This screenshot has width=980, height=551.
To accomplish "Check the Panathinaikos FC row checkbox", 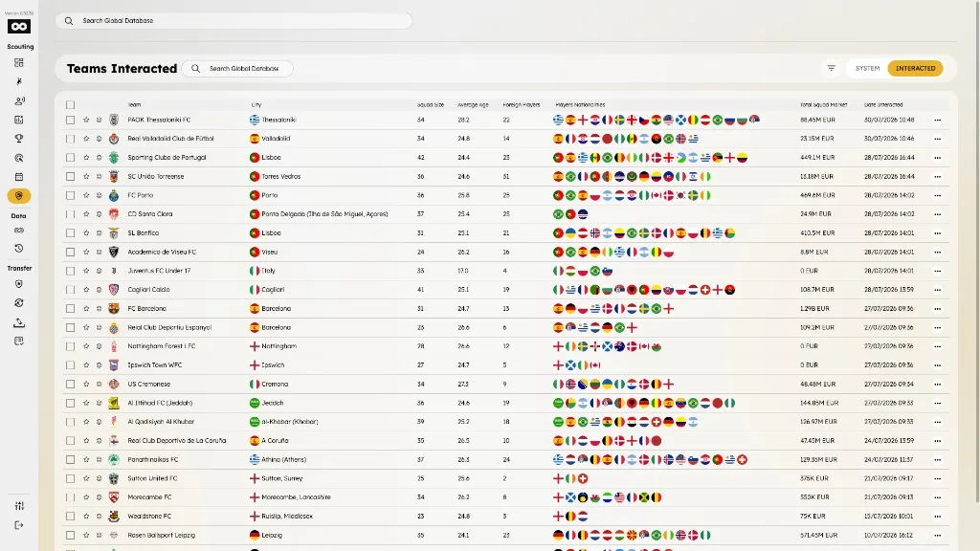I will (70, 460).
